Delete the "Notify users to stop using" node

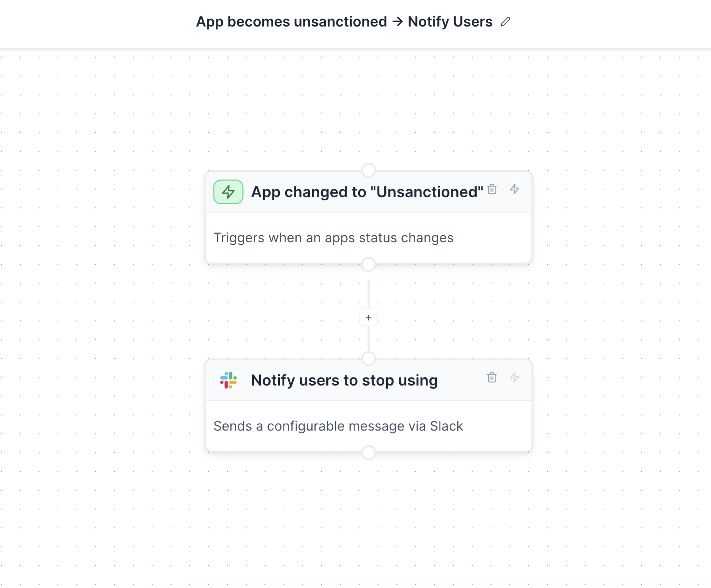pyautogui.click(x=492, y=378)
